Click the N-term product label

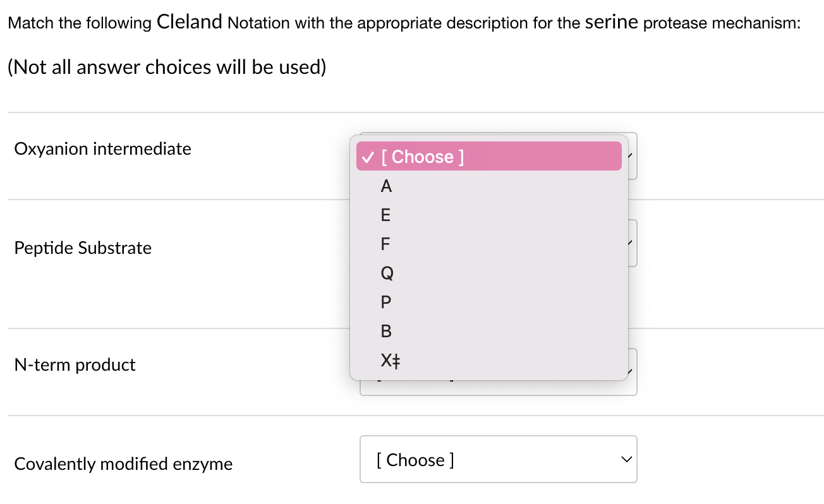pyautogui.click(x=75, y=365)
